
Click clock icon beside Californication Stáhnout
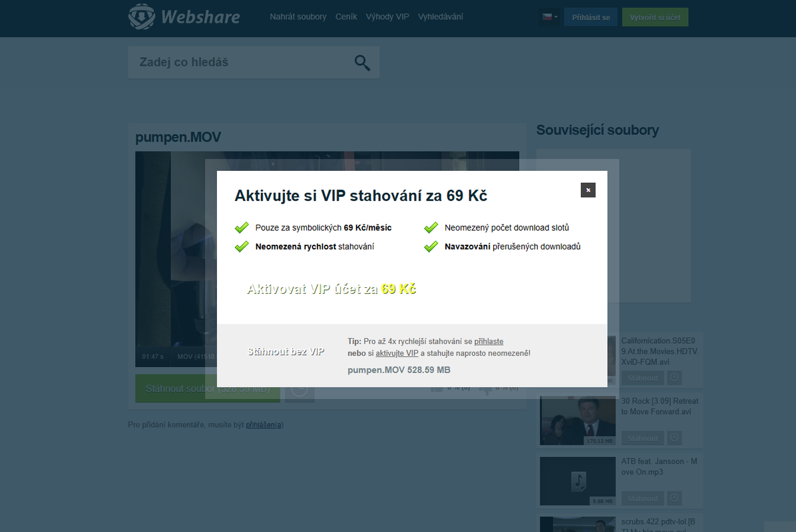pyautogui.click(x=674, y=377)
